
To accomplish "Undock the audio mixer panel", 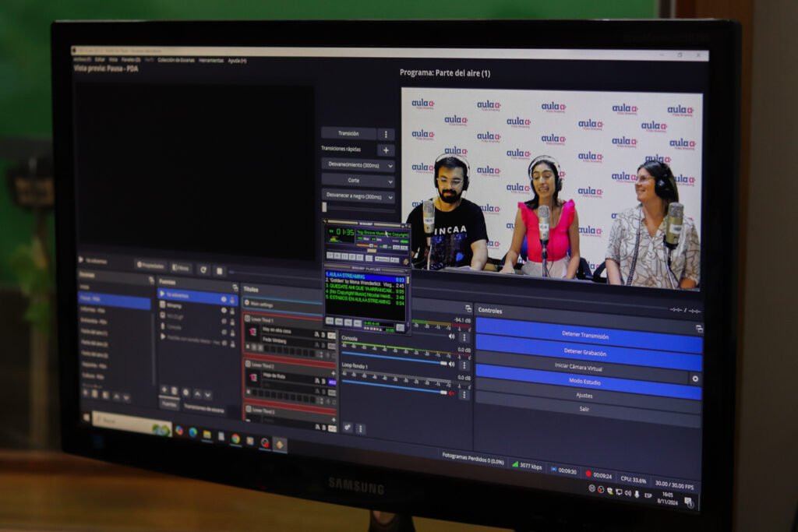I will coord(468,308).
